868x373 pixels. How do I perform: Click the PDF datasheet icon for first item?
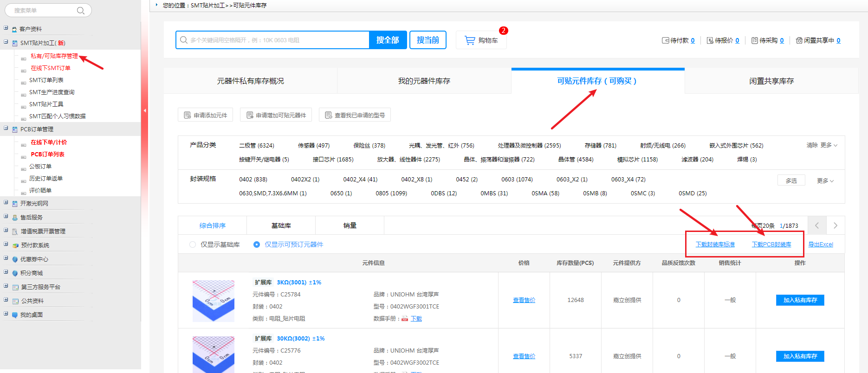pos(405,319)
